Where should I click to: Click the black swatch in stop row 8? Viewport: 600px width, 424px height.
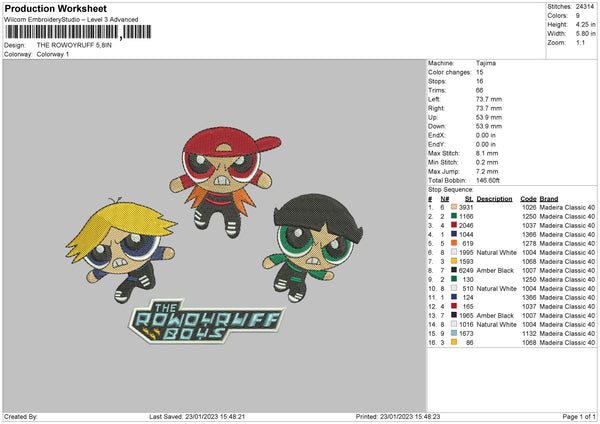pos(454,270)
